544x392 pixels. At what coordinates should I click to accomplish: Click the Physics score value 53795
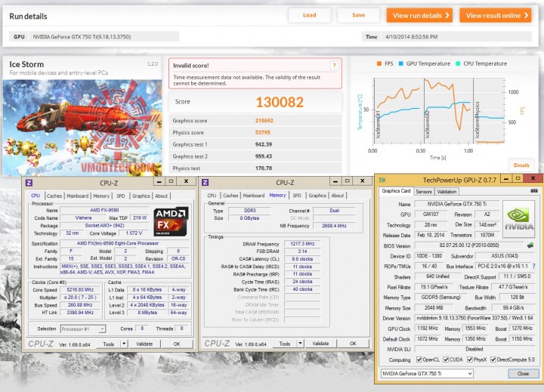263,132
